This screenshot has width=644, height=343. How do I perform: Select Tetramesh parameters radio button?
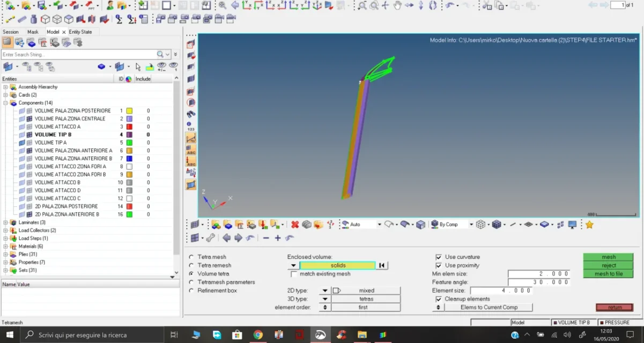191,282
